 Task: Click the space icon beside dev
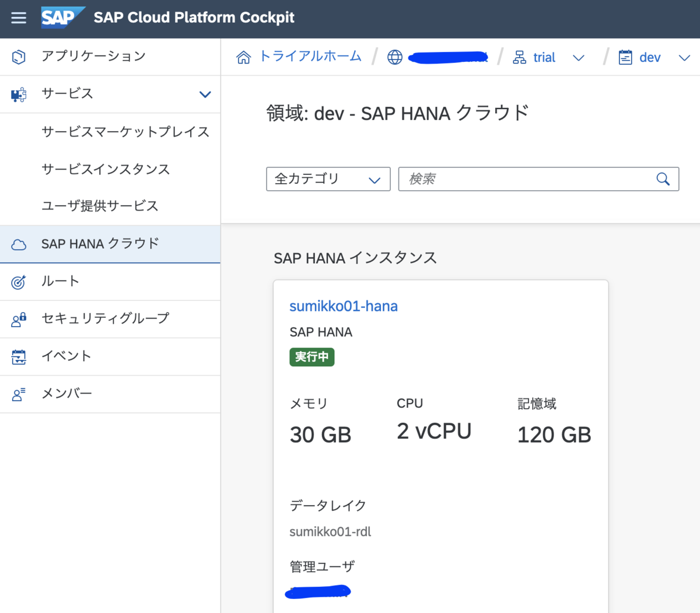click(x=625, y=57)
